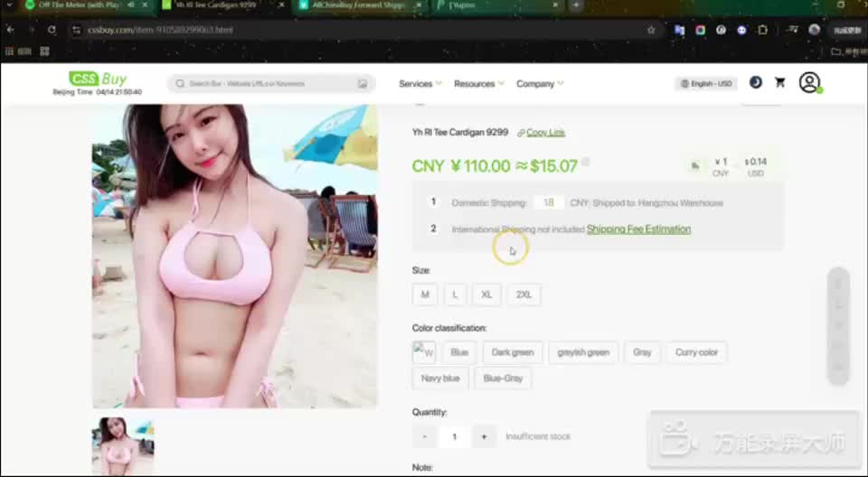Click the image search icon in search bar
Image resolution: width=868 pixels, height=477 pixels.
[x=363, y=83]
